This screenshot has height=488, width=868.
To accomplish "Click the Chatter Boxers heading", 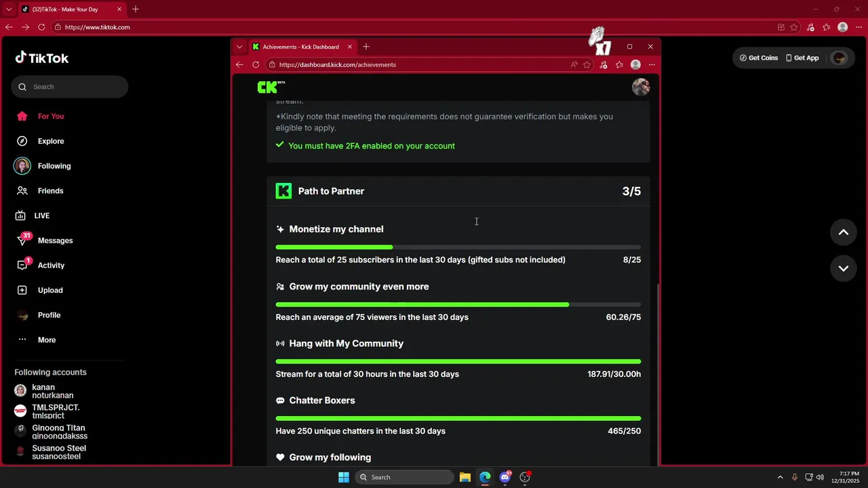I will click(x=322, y=401).
